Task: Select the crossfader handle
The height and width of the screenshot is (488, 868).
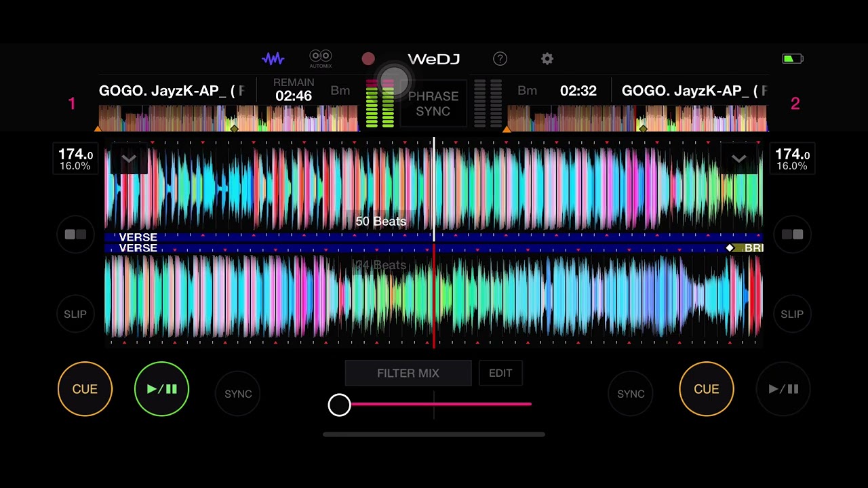Action: tap(339, 405)
